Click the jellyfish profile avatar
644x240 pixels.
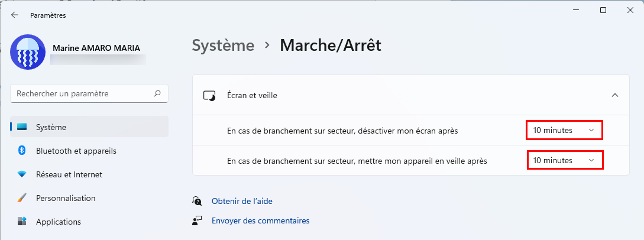28,52
